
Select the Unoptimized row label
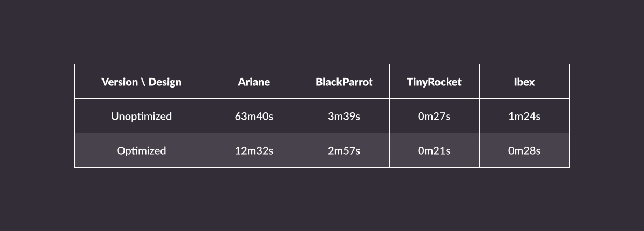coord(141,116)
